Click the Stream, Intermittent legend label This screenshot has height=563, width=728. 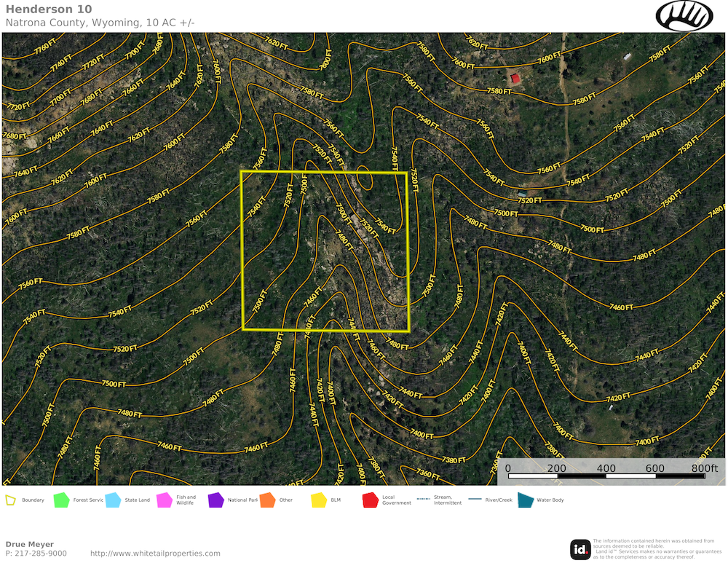click(448, 500)
